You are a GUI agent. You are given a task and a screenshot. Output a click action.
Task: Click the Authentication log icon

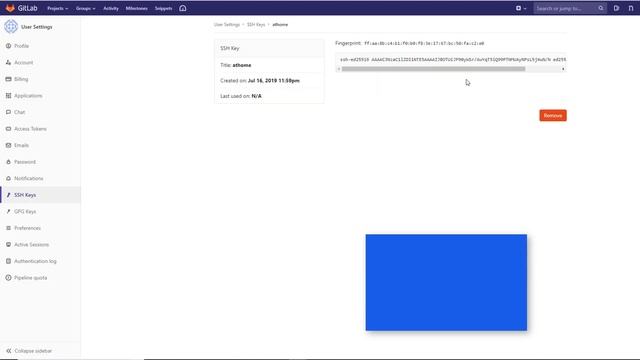[x=8, y=261]
